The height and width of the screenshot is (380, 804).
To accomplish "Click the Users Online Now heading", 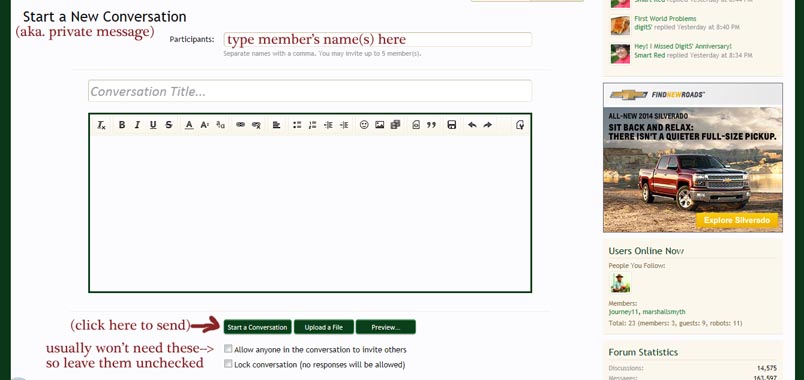I will pos(646,251).
